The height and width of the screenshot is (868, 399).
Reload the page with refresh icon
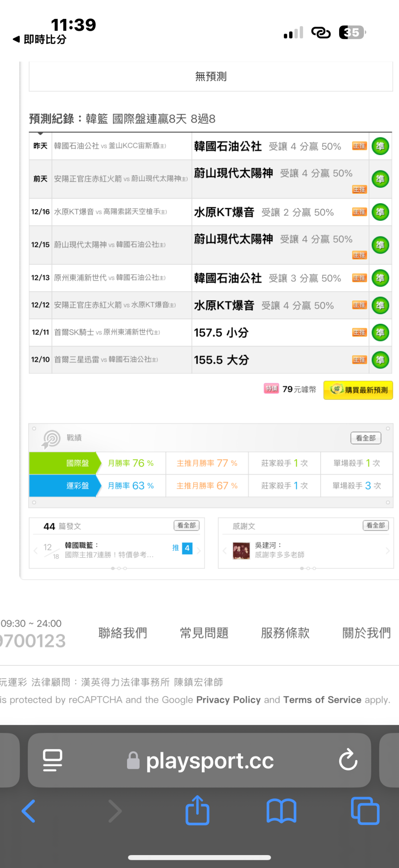[x=348, y=760]
